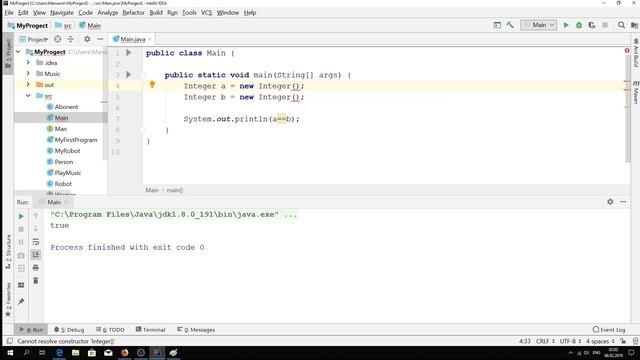Image resolution: width=640 pixels, height=360 pixels.
Task: Clear the console with trash icon
Action: point(36,280)
